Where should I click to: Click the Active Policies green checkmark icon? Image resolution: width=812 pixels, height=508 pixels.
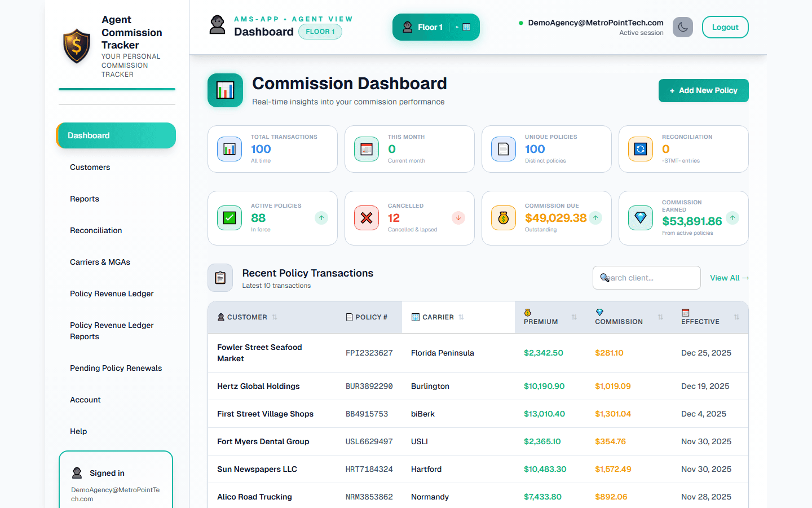[x=229, y=217]
